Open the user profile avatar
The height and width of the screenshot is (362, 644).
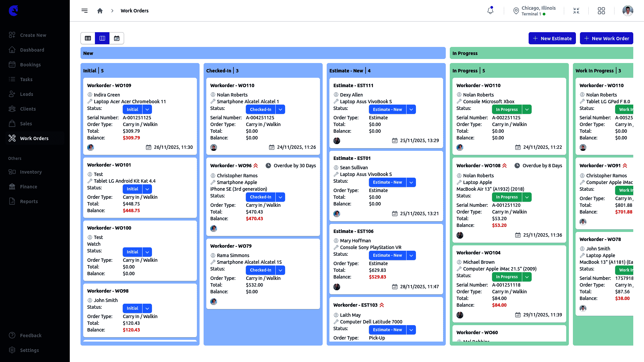pyautogui.click(x=628, y=11)
